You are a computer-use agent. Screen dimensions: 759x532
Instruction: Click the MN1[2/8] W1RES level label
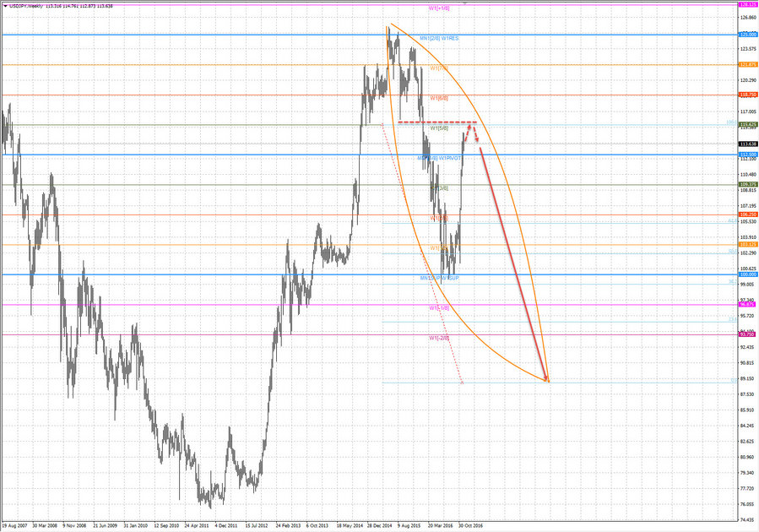439,38
